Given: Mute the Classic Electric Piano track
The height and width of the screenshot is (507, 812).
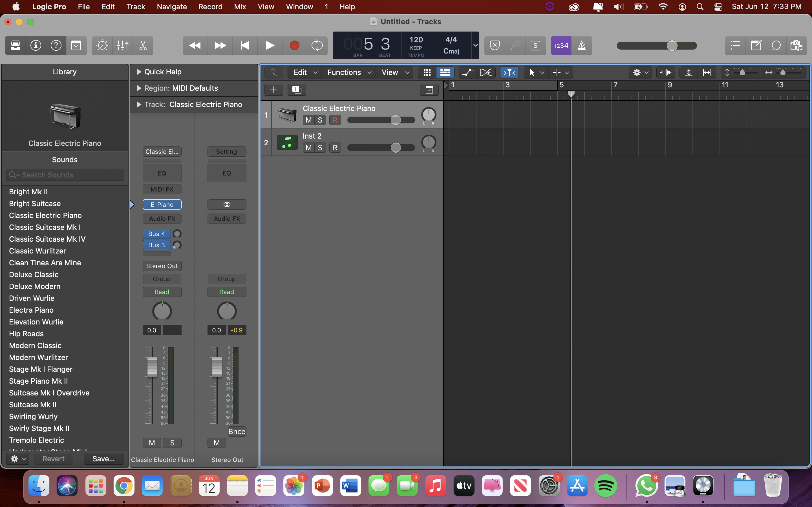Looking at the screenshot, I should pos(308,120).
